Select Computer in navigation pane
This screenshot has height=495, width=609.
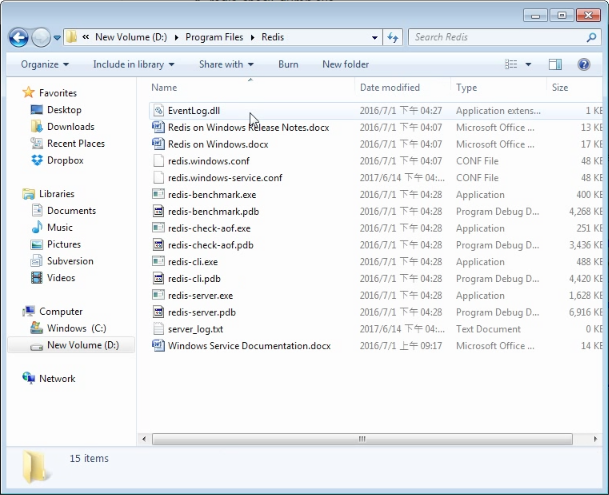coord(61,312)
